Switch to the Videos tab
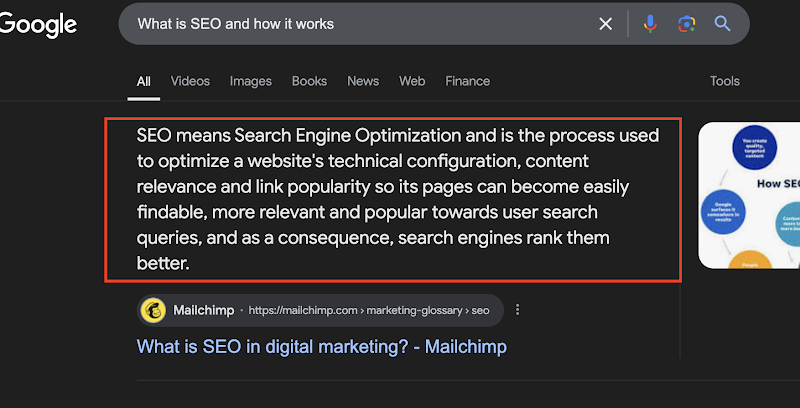Screen dimensions: 800x408 click(190, 81)
